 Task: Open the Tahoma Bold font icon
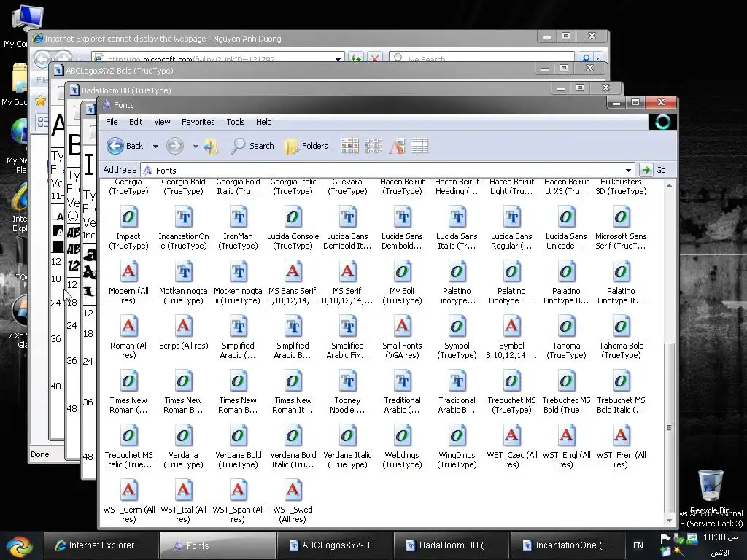pyautogui.click(x=621, y=327)
